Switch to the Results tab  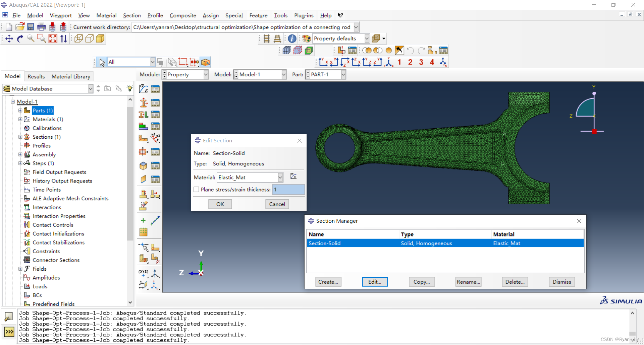point(36,76)
